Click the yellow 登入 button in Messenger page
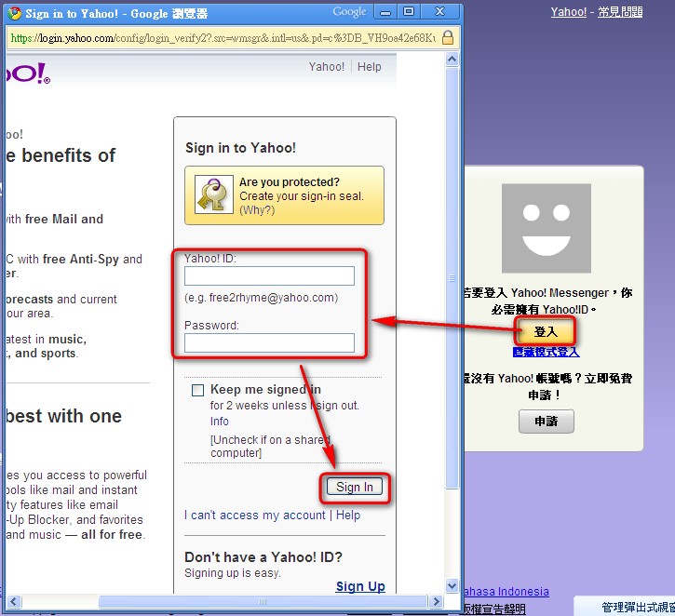This screenshot has height=616, width=675. tap(546, 331)
